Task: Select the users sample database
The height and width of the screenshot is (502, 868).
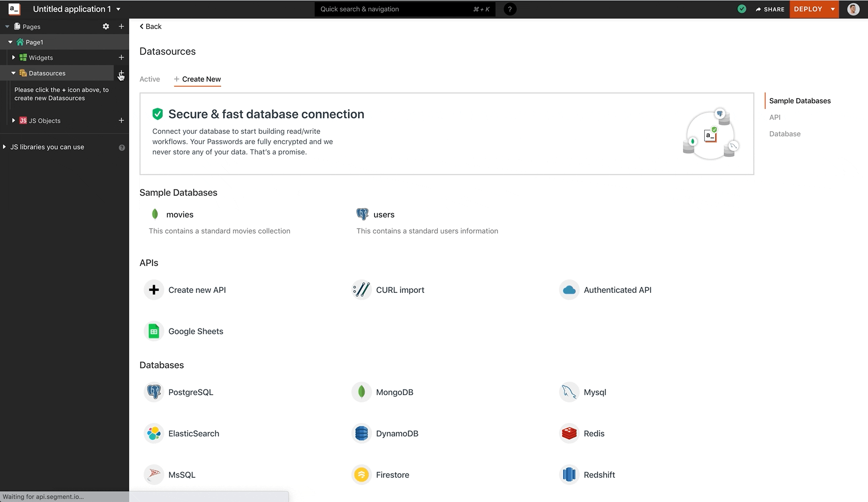Action: click(x=384, y=214)
